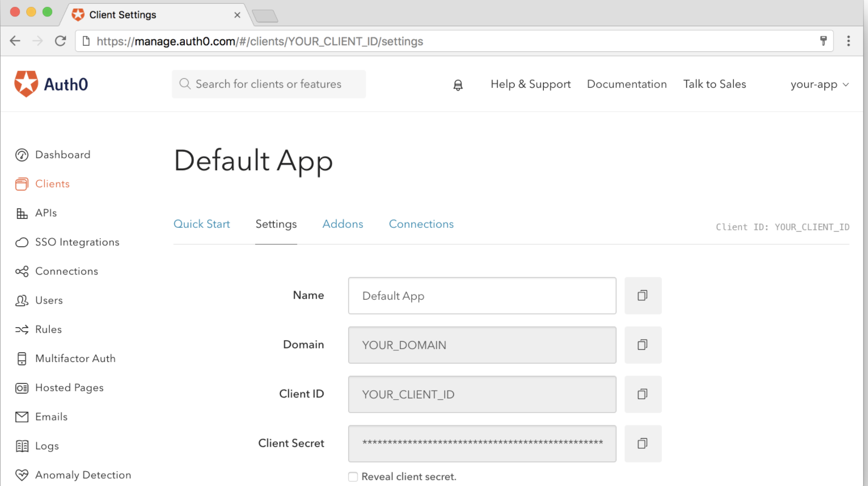
Task: Click the Domain field showing YOUR_DOMAIN
Action: coord(482,345)
